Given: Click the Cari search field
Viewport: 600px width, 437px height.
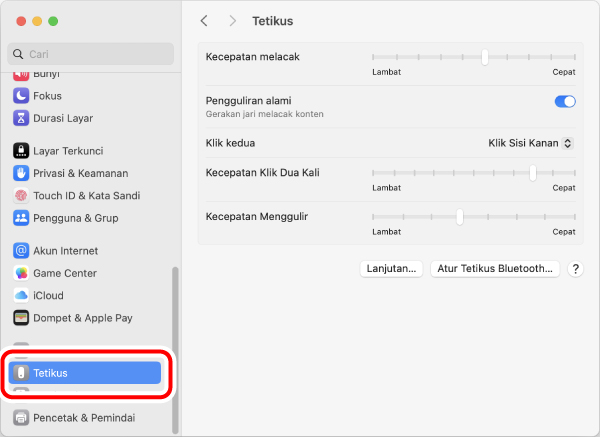Looking at the screenshot, I should [90, 54].
